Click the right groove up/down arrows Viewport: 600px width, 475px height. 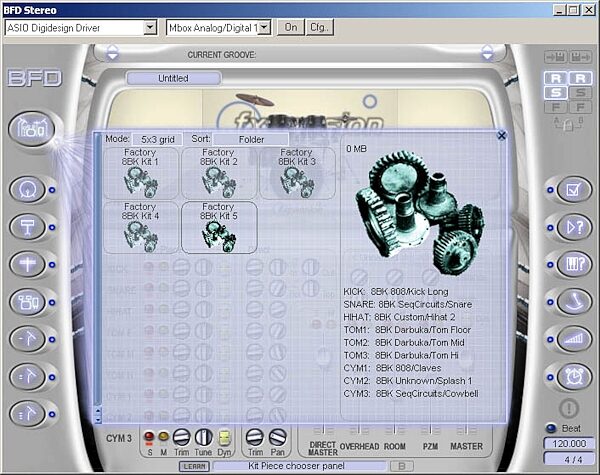point(487,52)
